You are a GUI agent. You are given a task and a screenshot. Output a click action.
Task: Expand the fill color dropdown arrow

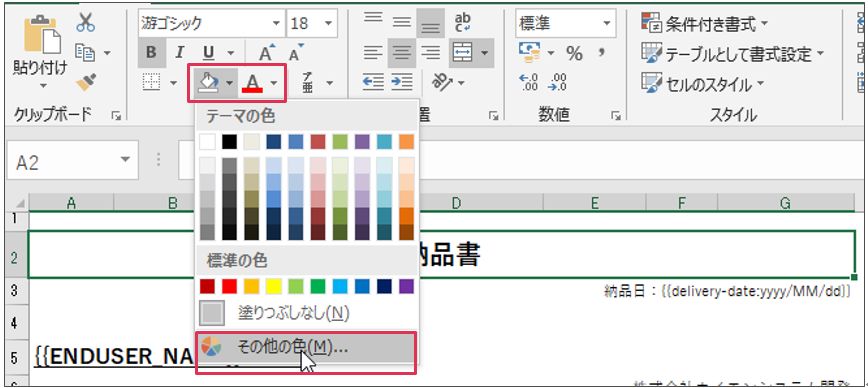229,84
